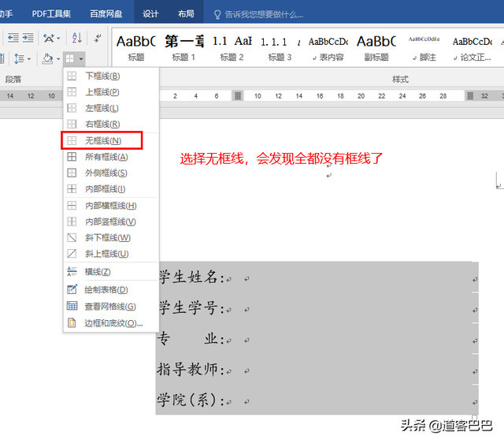Viewport: 504px width, 443px height.
Task: Choose 内部横框线(H) inside horizontal border
Action: pyautogui.click(x=111, y=206)
